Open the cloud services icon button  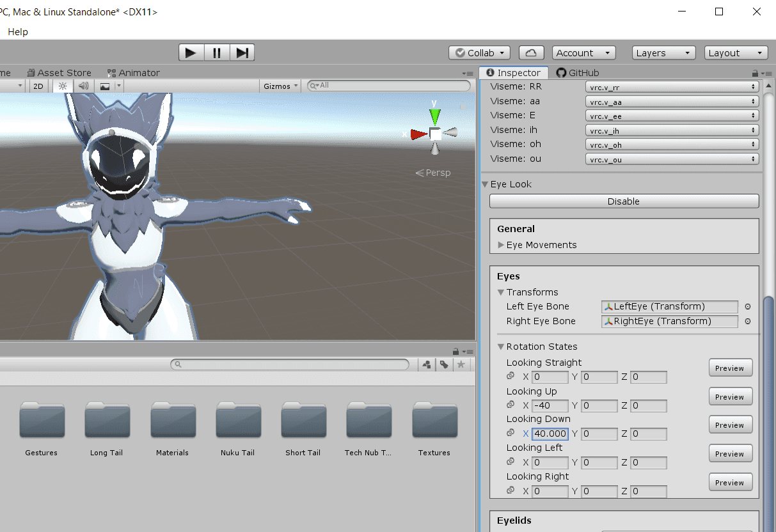[531, 53]
